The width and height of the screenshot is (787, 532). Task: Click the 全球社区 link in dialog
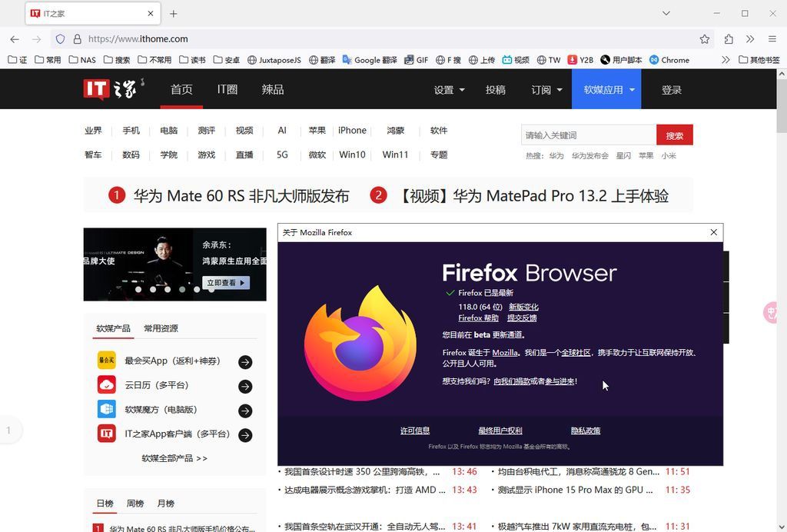point(576,352)
